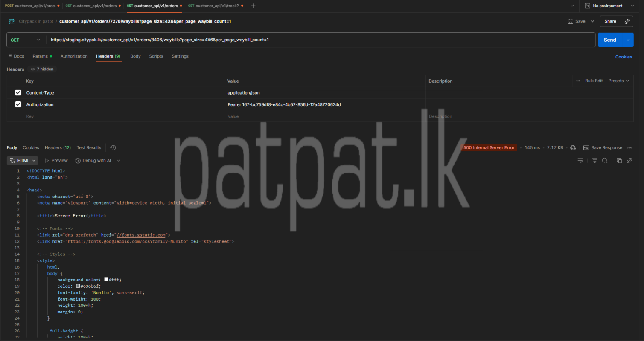
Task: Show the 7 hidden headers
Action: tap(42, 69)
